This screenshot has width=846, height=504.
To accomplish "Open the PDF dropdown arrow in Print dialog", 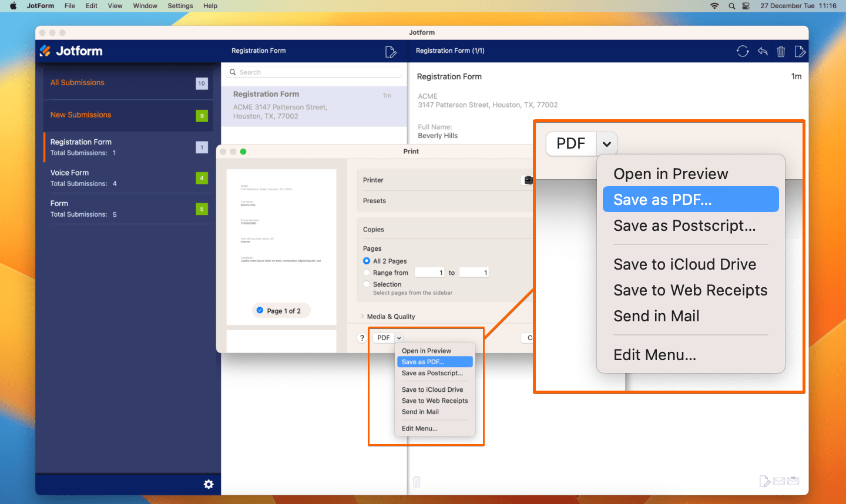I will pyautogui.click(x=399, y=338).
